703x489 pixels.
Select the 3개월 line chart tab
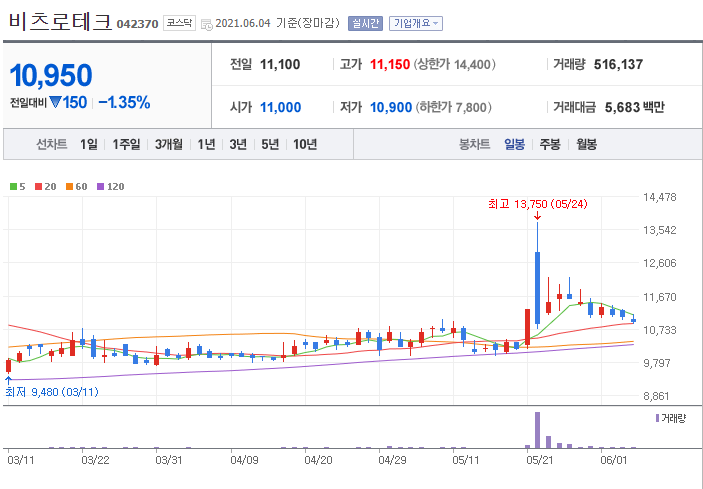pos(169,144)
